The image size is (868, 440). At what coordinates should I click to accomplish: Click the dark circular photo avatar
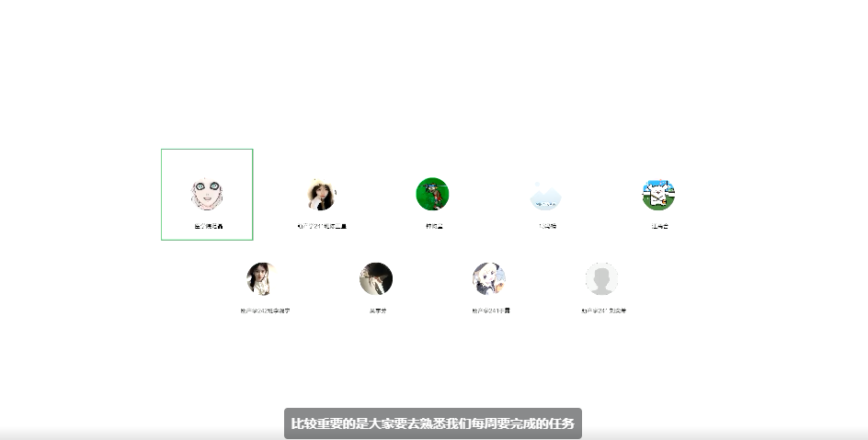[x=376, y=278]
